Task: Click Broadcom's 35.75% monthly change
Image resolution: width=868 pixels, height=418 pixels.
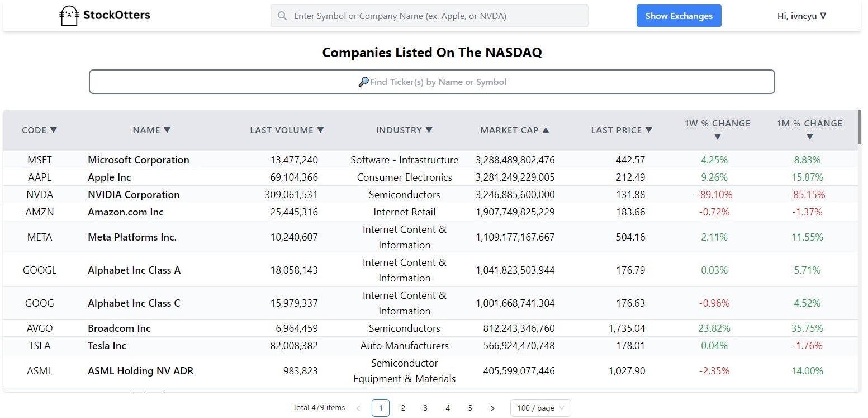Action: click(808, 328)
